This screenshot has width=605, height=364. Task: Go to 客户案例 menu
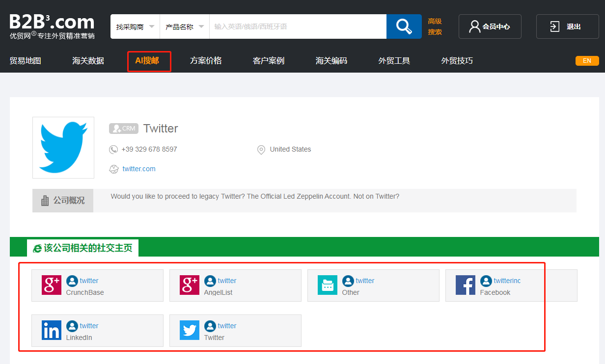coord(269,61)
